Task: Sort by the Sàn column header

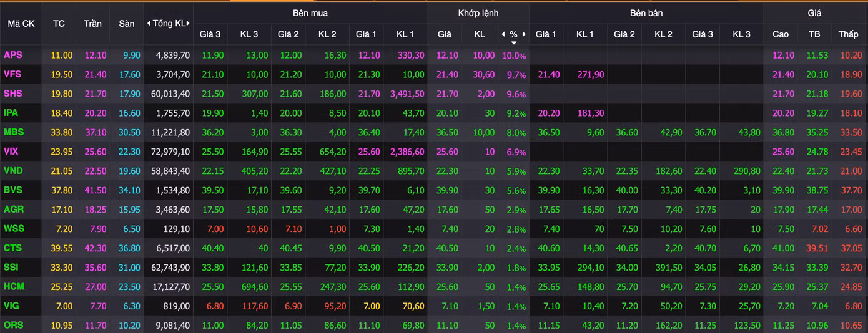Action: [127, 24]
